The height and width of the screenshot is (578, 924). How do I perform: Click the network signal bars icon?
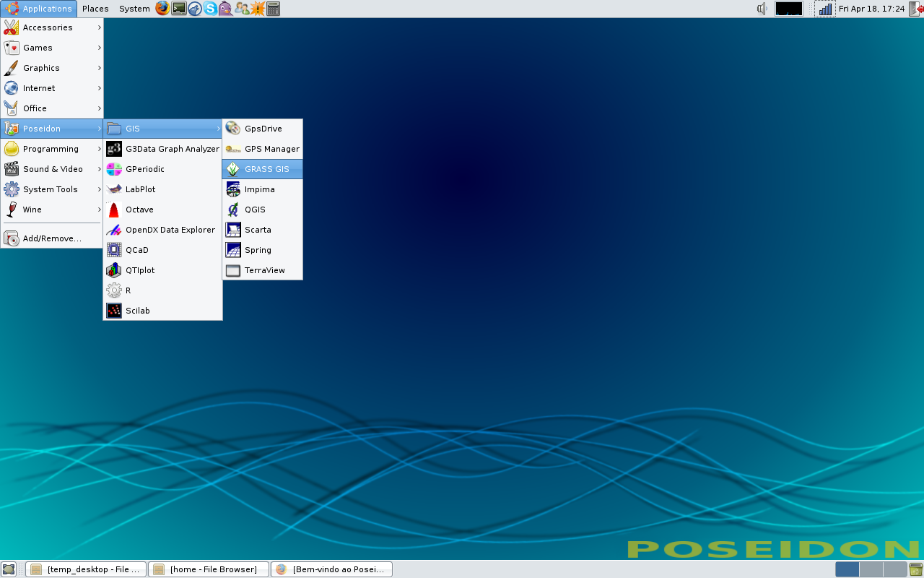coord(825,9)
